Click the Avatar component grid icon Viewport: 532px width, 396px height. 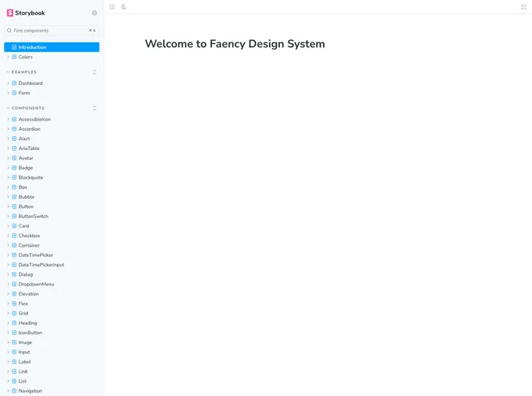pos(14,158)
